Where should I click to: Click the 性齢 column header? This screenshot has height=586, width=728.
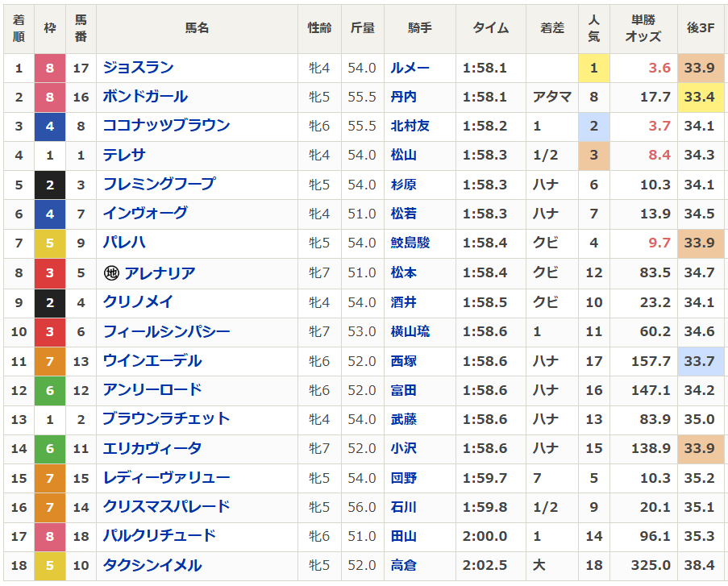click(319, 28)
